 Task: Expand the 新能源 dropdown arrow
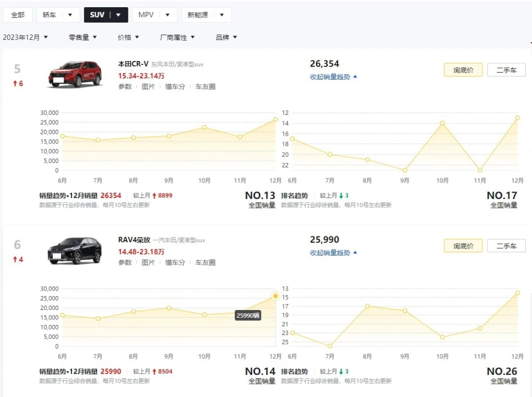pos(222,15)
